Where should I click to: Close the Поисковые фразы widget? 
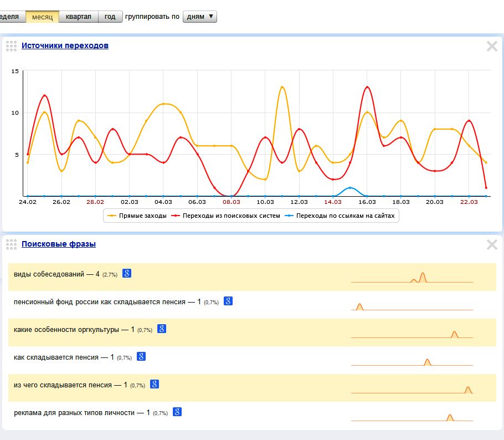coord(492,245)
